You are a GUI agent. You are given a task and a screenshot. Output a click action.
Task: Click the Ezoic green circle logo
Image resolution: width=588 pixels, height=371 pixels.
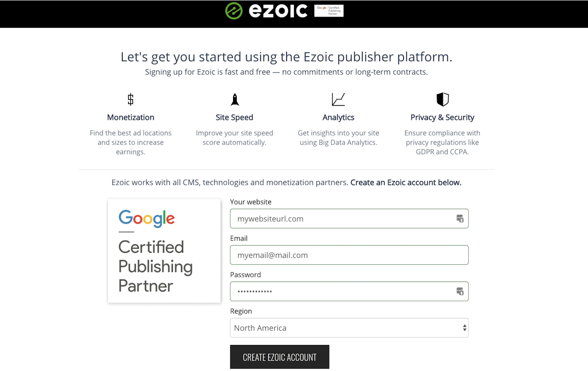click(234, 11)
